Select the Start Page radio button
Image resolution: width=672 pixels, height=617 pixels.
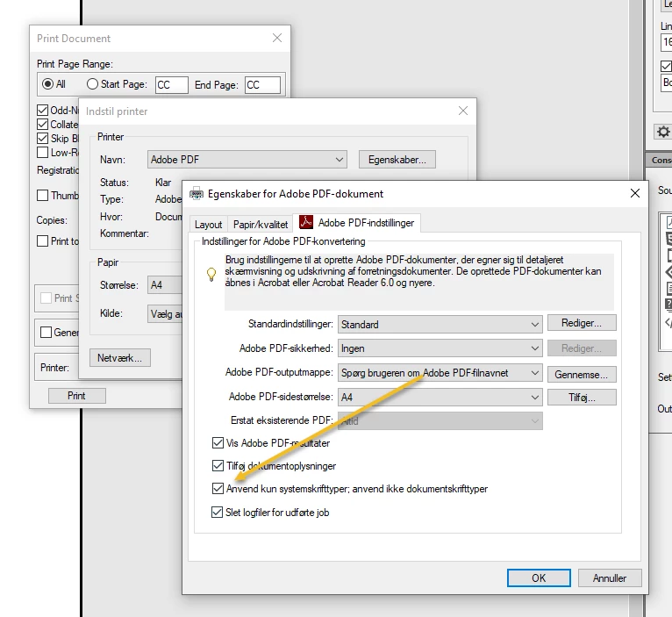[92, 83]
